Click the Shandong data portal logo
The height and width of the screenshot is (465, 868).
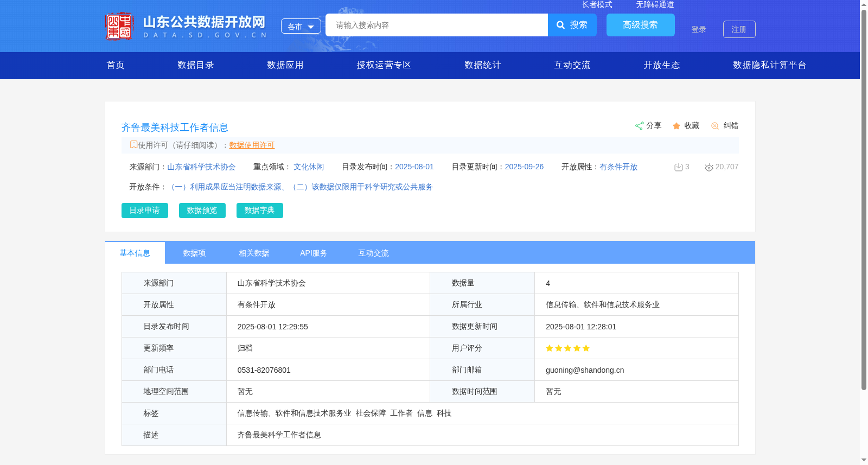[186, 26]
